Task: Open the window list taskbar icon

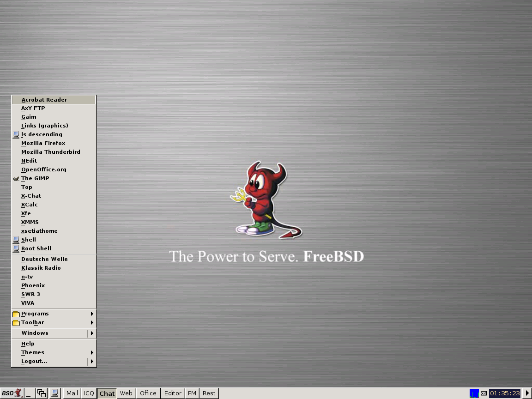Action: (42, 393)
